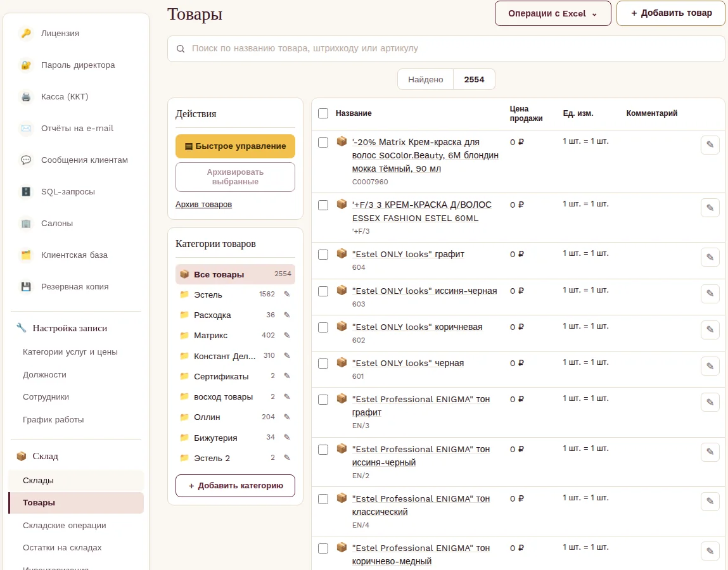Click pencil icon for Констант Дел... category
The height and width of the screenshot is (570, 728).
coord(287,355)
